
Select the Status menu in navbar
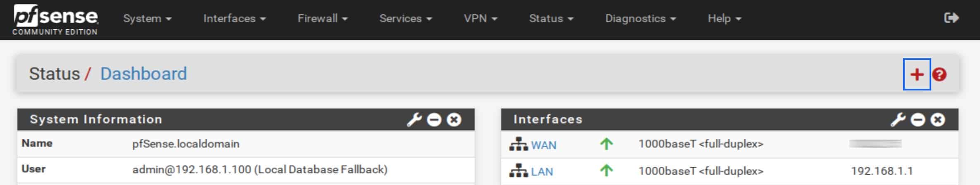click(551, 19)
